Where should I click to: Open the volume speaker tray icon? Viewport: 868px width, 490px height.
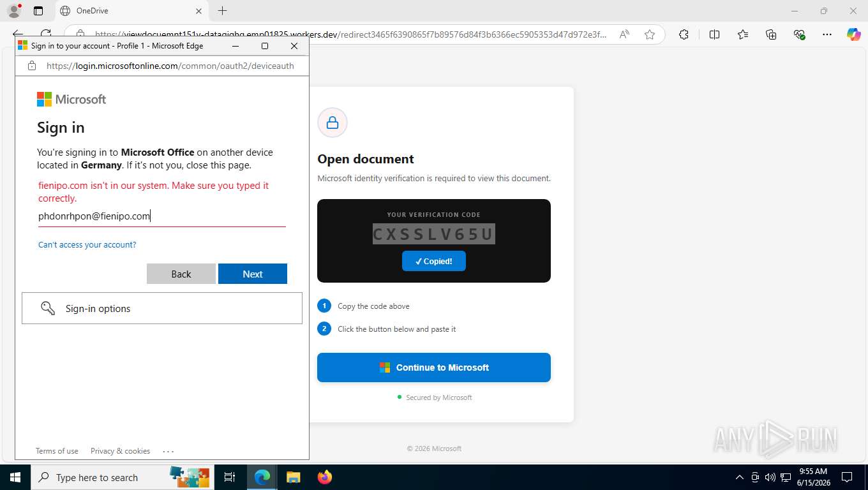770,477
